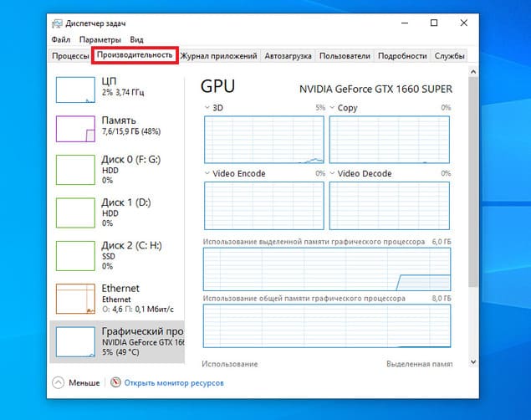Open the Параметры menu
Viewport: 531px width, 420px height.
pos(100,39)
